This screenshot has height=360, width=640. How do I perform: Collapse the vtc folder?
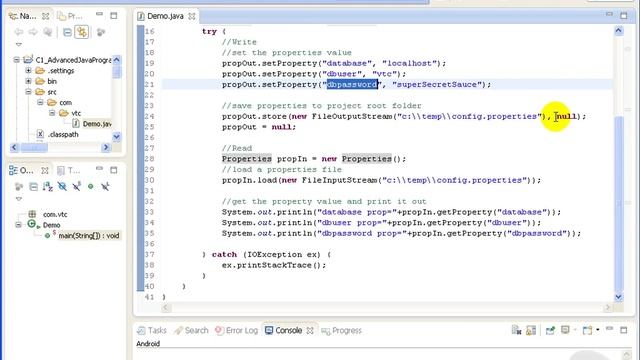pyautogui.click(x=52, y=113)
